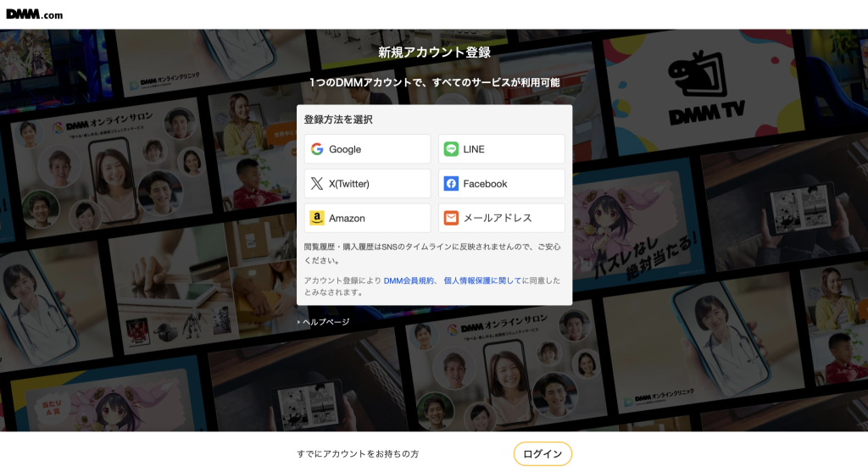Viewport: 868px width, 472px height.
Task: Open the DMM会員規約 link
Action: coord(409,280)
